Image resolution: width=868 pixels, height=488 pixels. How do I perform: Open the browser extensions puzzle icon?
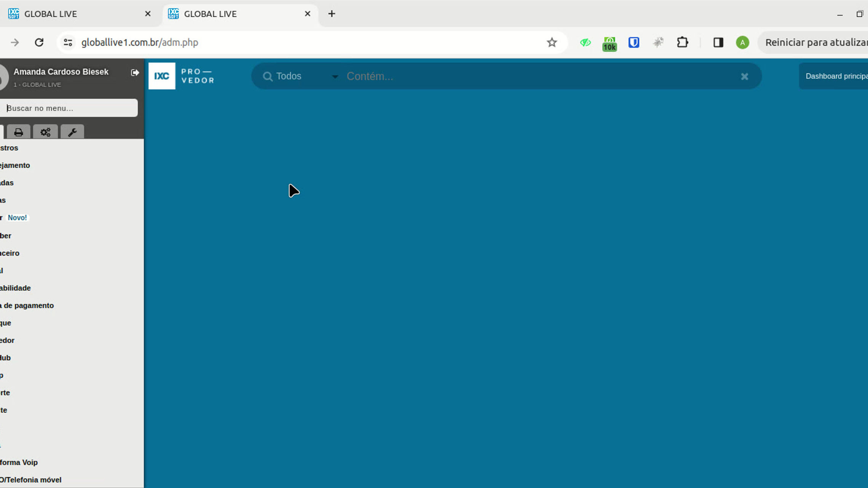(x=682, y=43)
